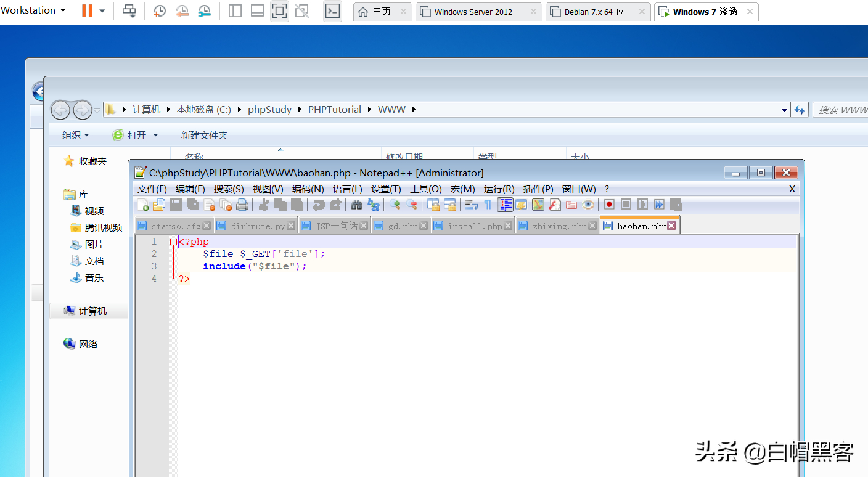Click the Playback macro icon
Screen dimensions: 868x477
coord(642,205)
